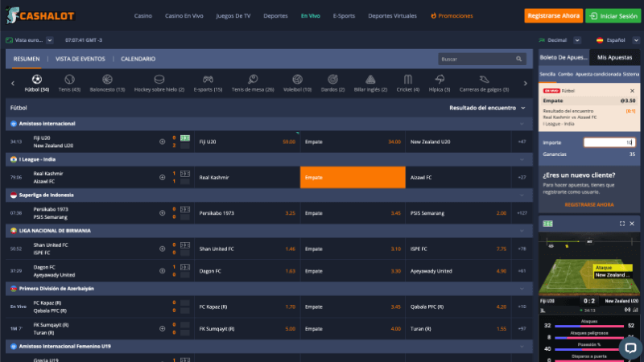Image resolution: width=644 pixels, height=362 pixels.
Task: Open Deportes Virtuales menu item
Action: 392,16
